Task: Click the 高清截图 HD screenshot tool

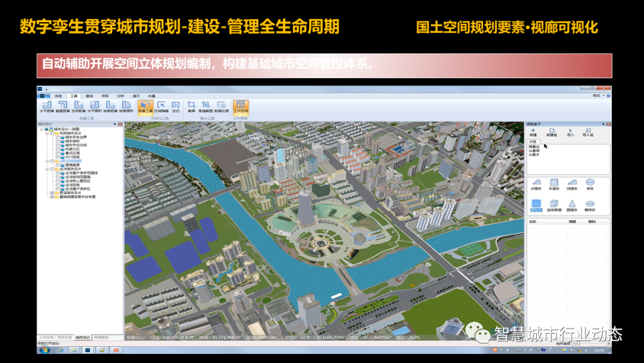Action: [x=205, y=107]
